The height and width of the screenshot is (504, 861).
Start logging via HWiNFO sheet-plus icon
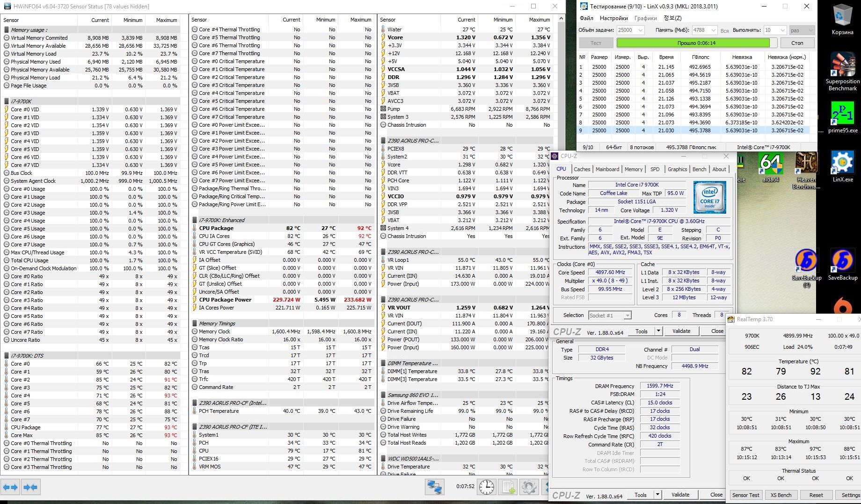(x=509, y=487)
